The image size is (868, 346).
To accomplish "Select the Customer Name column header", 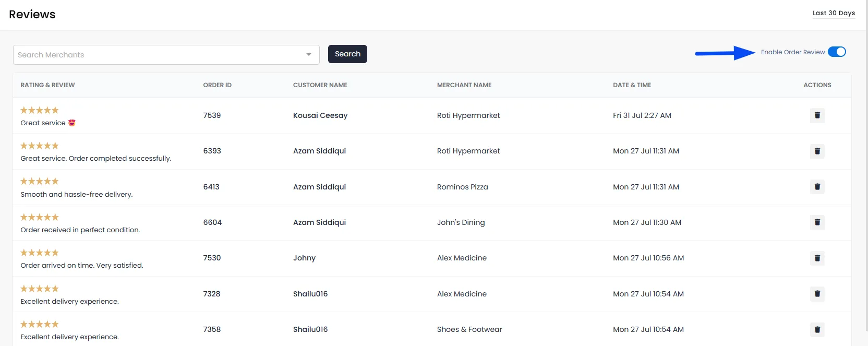I will point(320,85).
